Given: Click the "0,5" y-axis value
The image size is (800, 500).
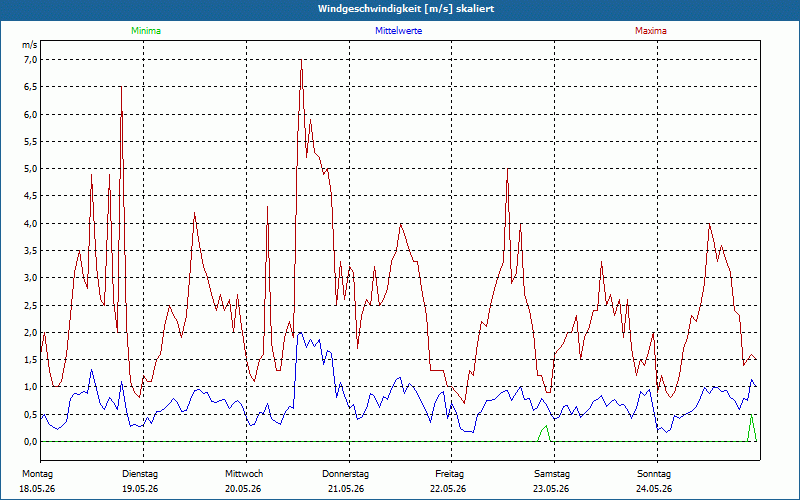Looking at the screenshot, I should pyautogui.click(x=31, y=414).
